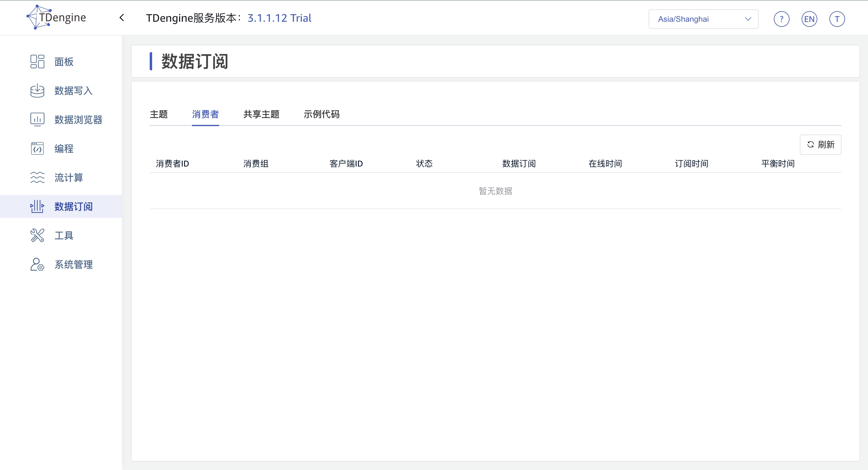Open the user T avatar menu
This screenshot has width=868, height=470.
(x=837, y=19)
